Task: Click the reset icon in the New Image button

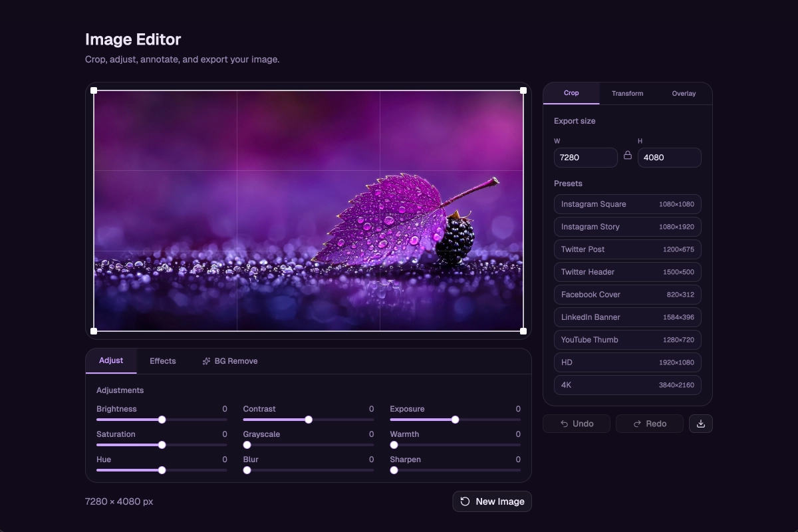Action: (464, 501)
